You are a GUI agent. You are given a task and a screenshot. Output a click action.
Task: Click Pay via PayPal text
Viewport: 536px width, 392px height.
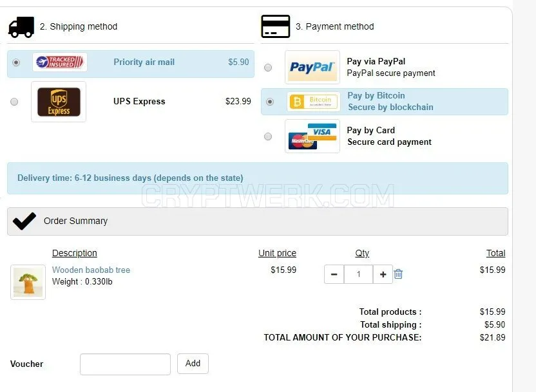[x=376, y=61]
